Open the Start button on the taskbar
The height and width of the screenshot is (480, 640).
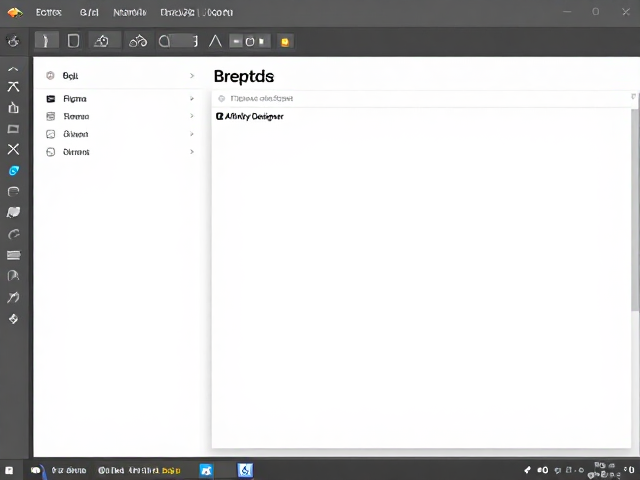pyautogui.click(x=9, y=470)
